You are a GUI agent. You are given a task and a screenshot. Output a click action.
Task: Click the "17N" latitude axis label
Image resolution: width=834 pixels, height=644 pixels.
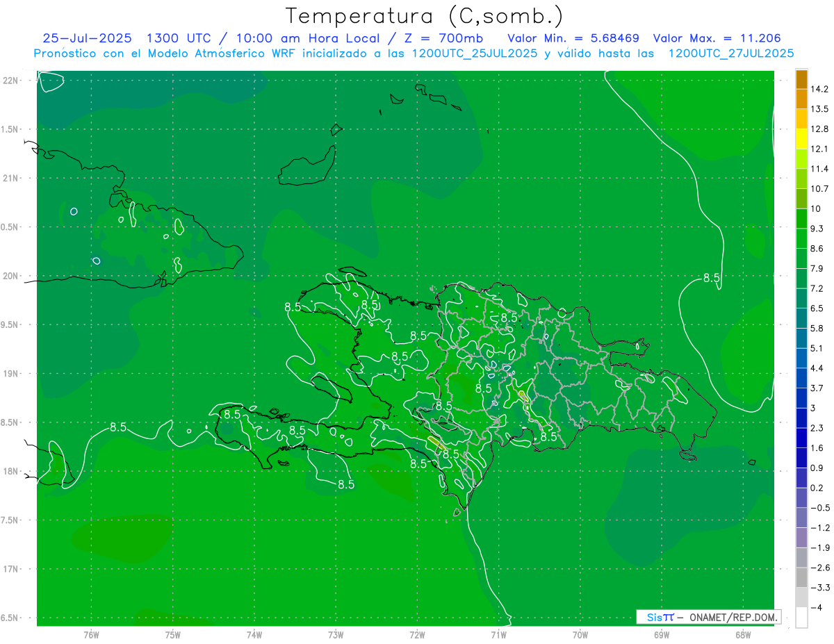(11, 569)
